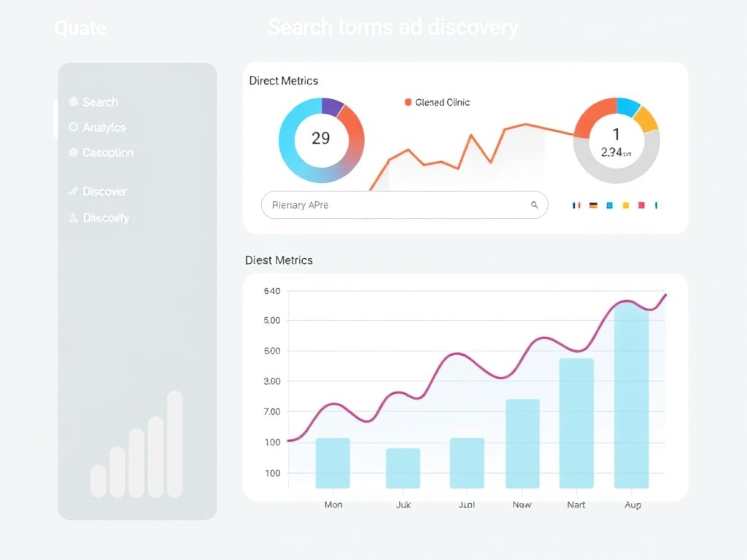Click the magnifier icon in the search bar
Viewport: 747px width, 560px height.
coord(534,205)
